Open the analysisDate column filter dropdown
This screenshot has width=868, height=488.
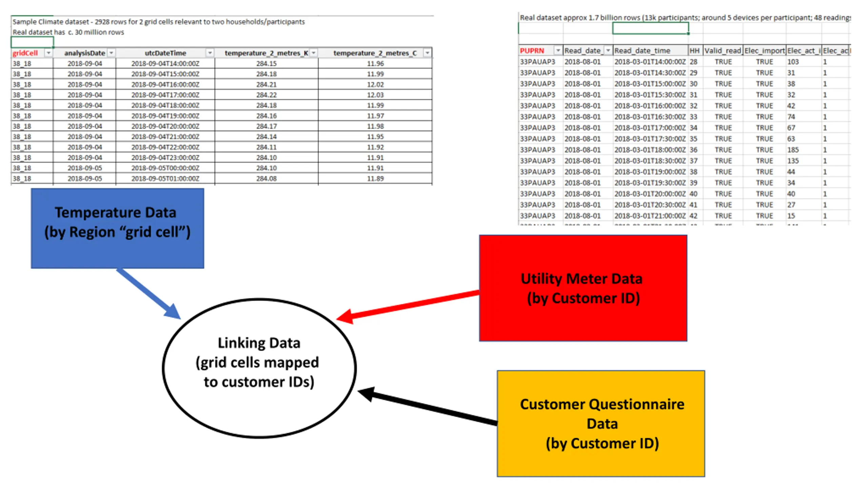111,53
